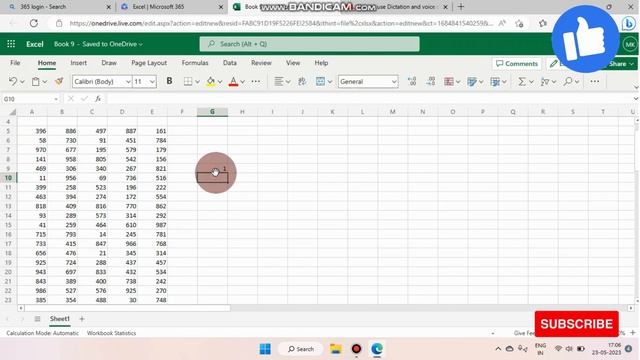Open the Windows Start menu

[x=265, y=349]
